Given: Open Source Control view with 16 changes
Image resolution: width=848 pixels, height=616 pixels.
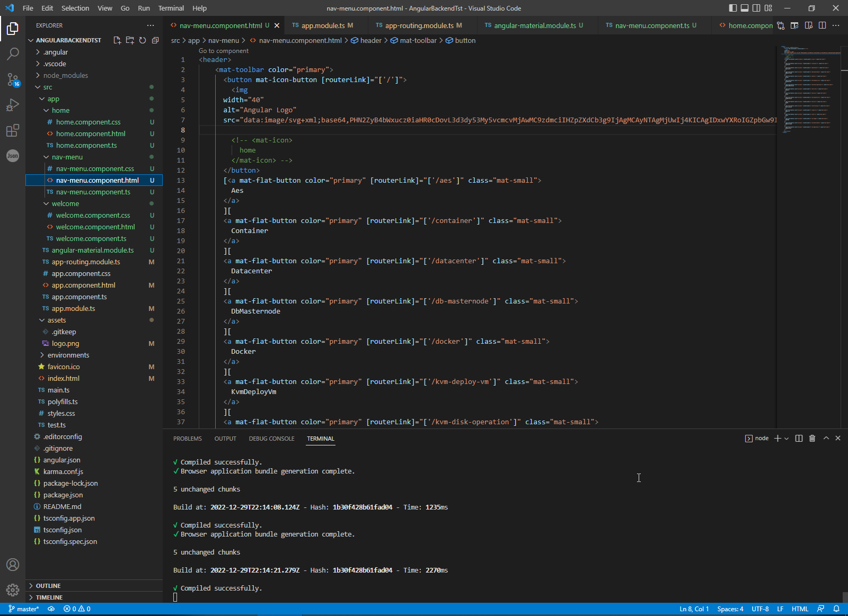Looking at the screenshot, I should point(13,79).
